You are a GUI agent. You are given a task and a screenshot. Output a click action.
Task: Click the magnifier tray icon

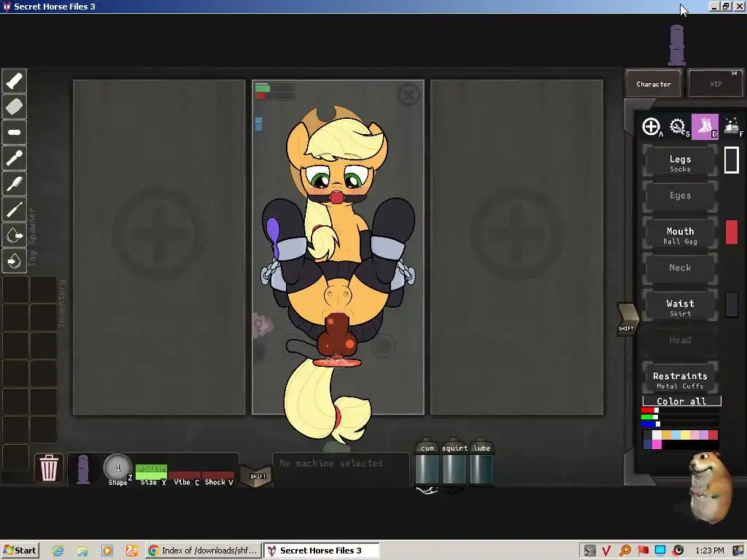(625, 551)
